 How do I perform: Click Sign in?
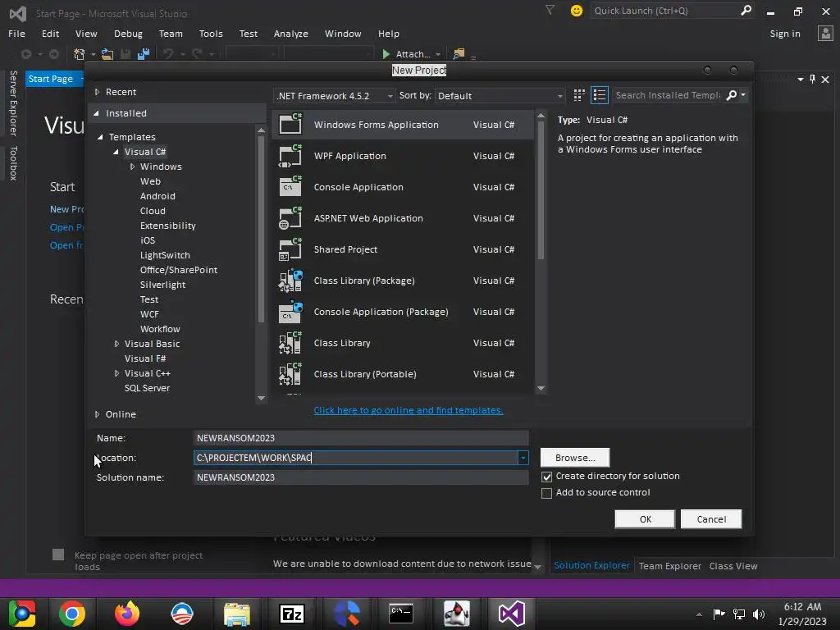point(785,33)
